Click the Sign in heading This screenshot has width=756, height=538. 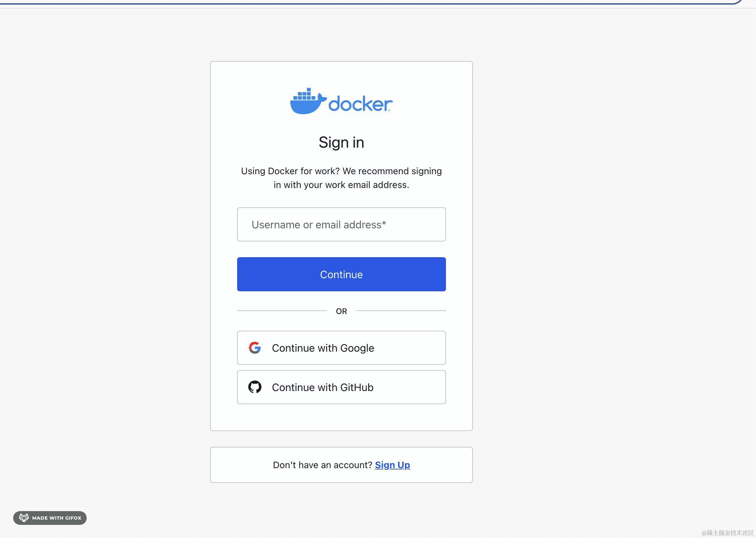click(341, 142)
